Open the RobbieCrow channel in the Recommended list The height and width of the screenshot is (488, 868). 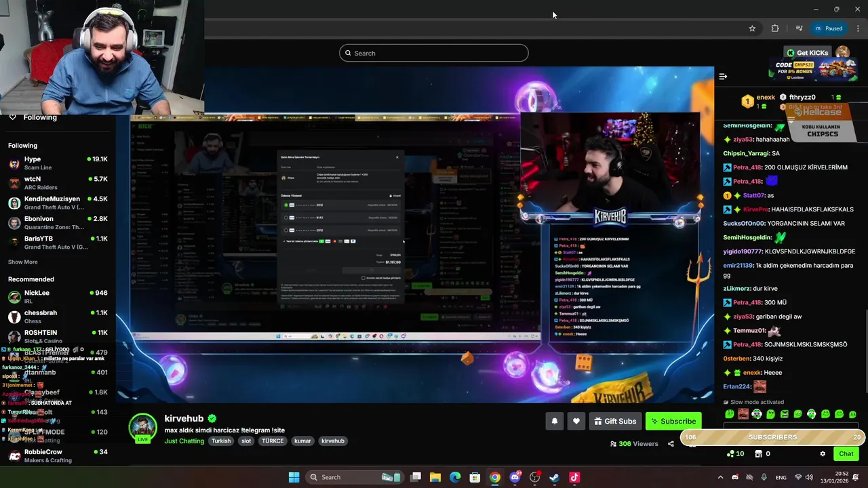(58, 455)
